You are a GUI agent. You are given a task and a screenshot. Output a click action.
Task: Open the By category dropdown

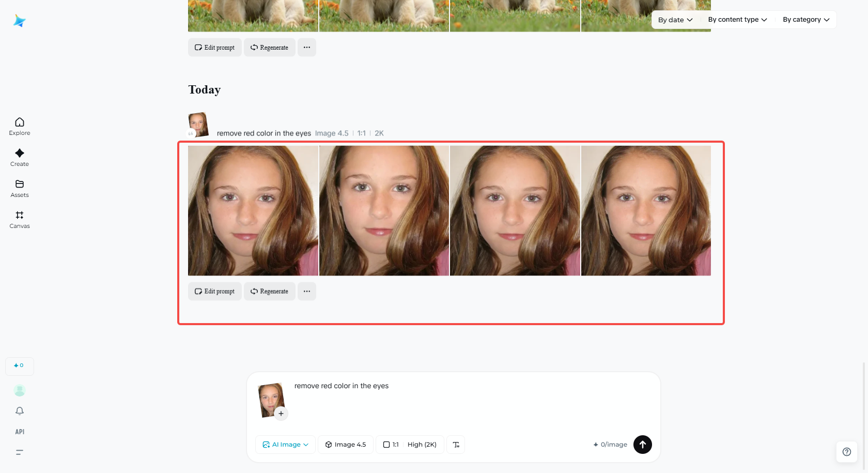coord(805,19)
